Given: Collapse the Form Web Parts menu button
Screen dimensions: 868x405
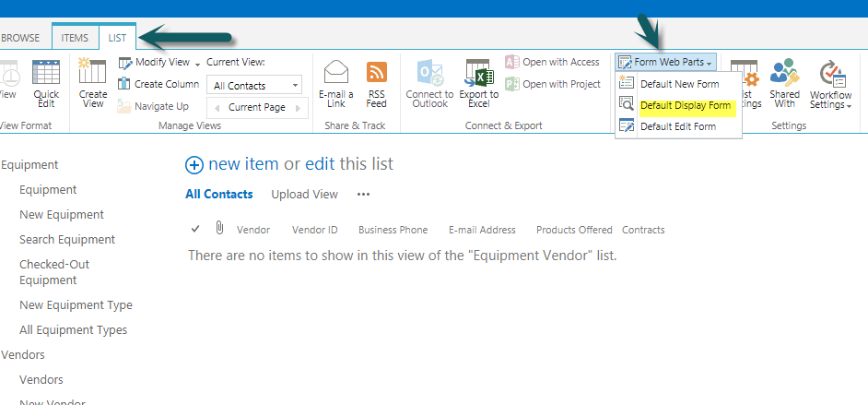Looking at the screenshot, I should 664,62.
